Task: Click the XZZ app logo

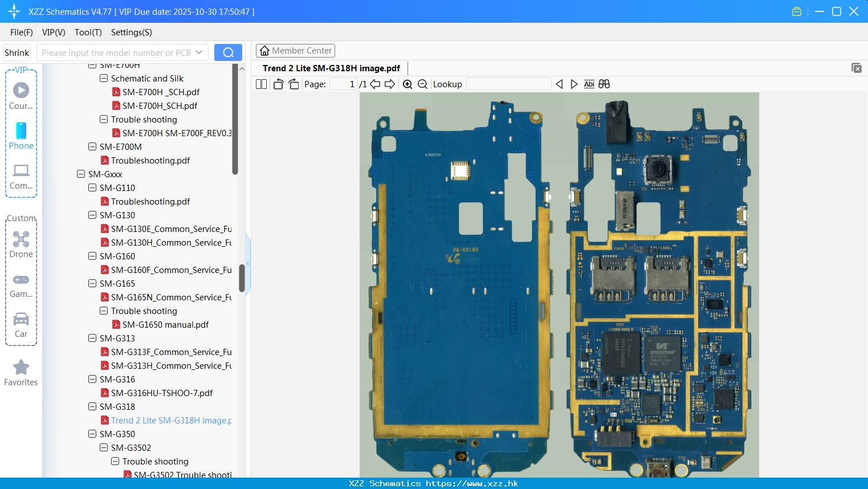Action: point(14,11)
